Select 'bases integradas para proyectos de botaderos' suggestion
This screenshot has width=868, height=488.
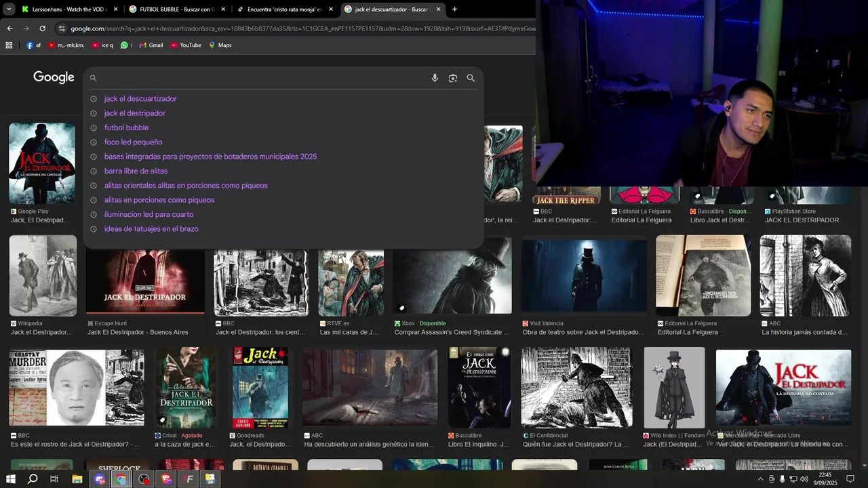click(210, 157)
